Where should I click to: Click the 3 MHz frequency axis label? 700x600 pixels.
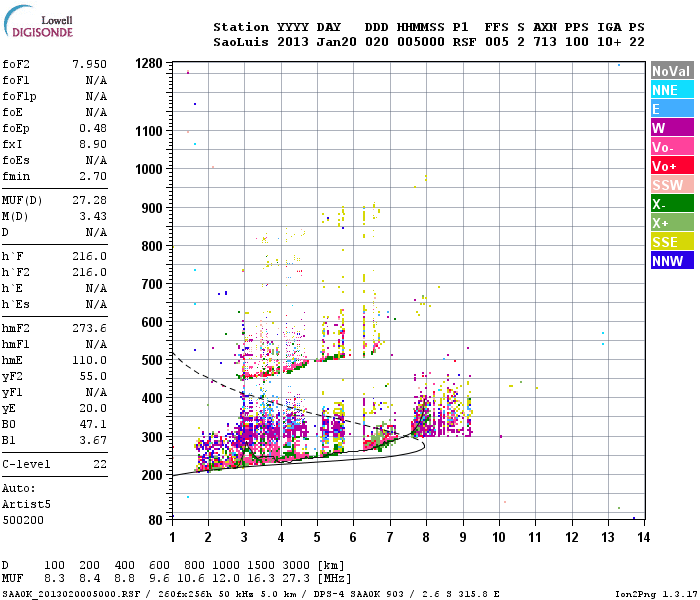244,537
